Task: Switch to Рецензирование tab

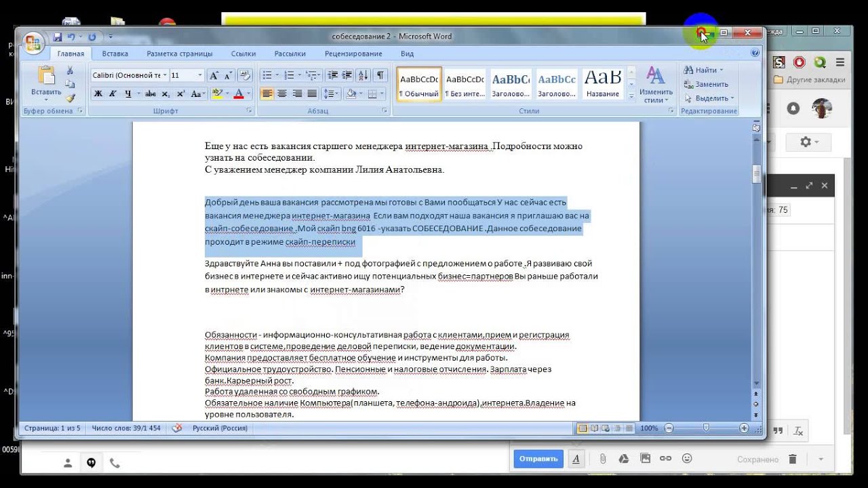Action: pos(353,54)
